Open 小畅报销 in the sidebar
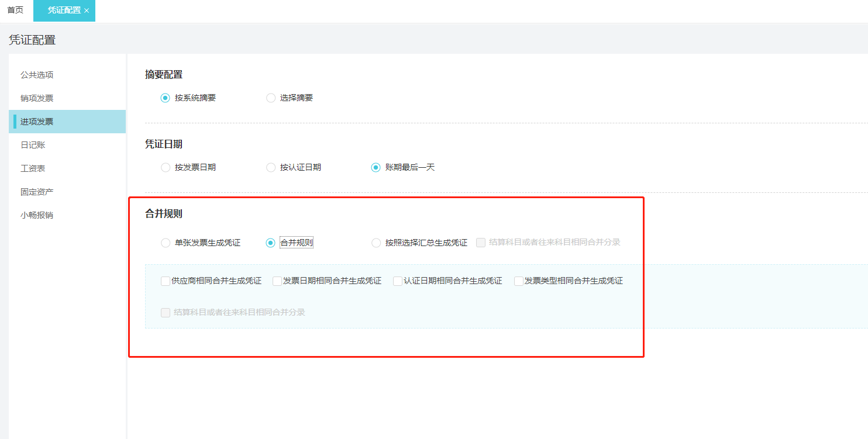The height and width of the screenshot is (439, 868). (x=37, y=215)
